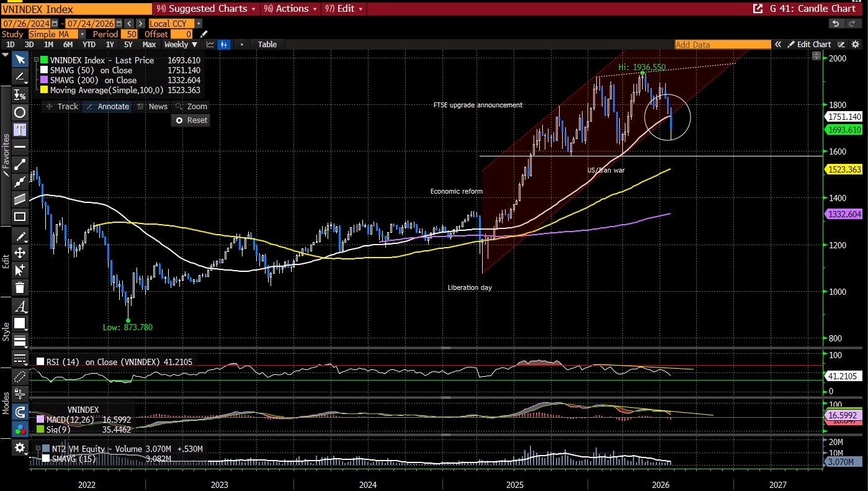Select the 1D time range
Image resolution: width=868 pixels, height=491 pixels.
(11, 45)
